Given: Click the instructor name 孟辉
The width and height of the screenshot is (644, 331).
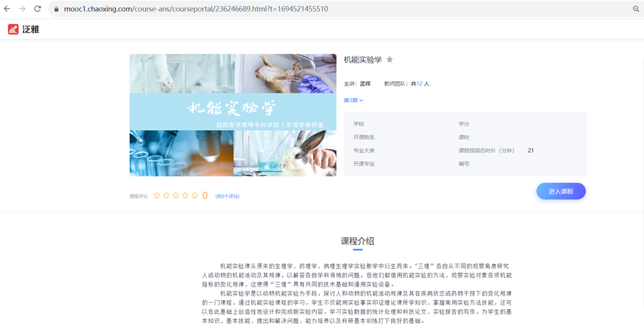Looking at the screenshot, I should 365,84.
